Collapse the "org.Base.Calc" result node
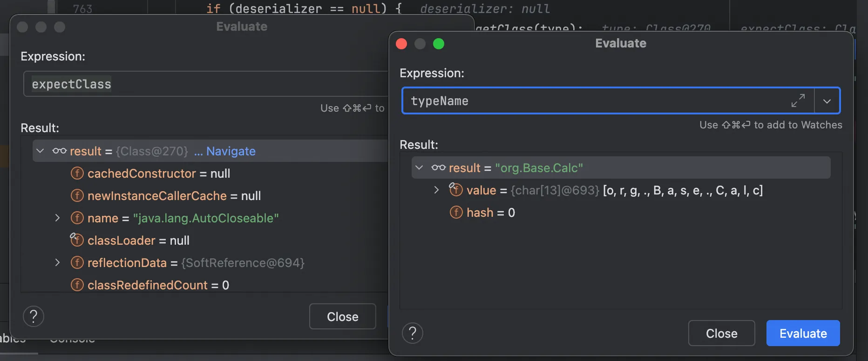 [x=419, y=167]
